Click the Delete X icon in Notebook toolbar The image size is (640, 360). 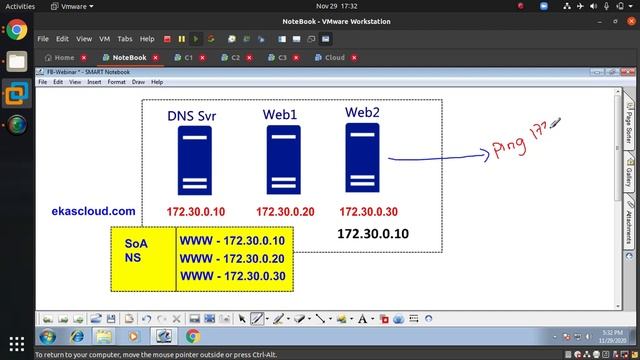[x=176, y=319]
